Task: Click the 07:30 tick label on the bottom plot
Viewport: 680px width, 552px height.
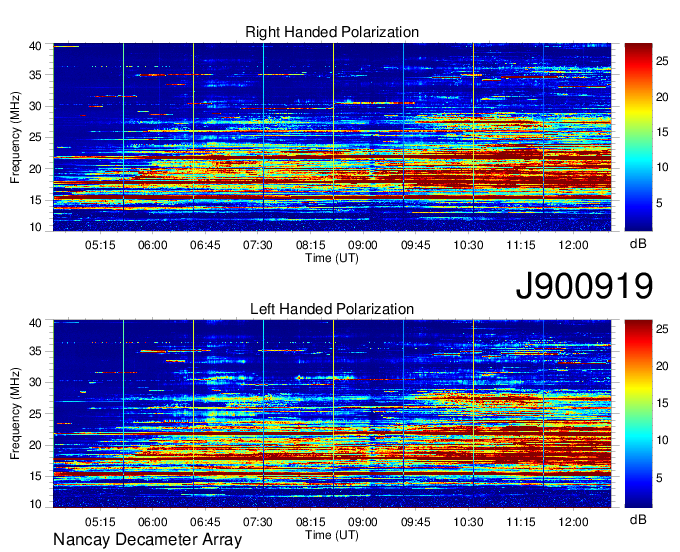Action: click(258, 522)
